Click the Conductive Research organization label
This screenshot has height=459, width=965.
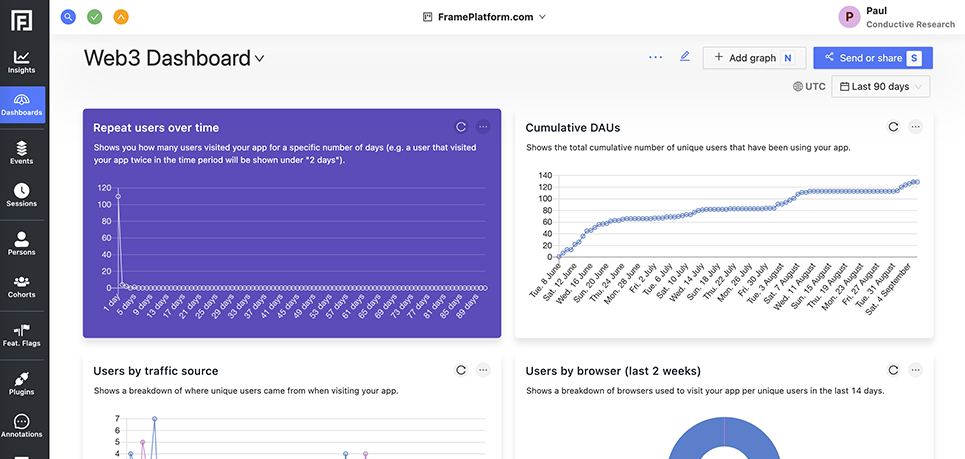[910, 25]
